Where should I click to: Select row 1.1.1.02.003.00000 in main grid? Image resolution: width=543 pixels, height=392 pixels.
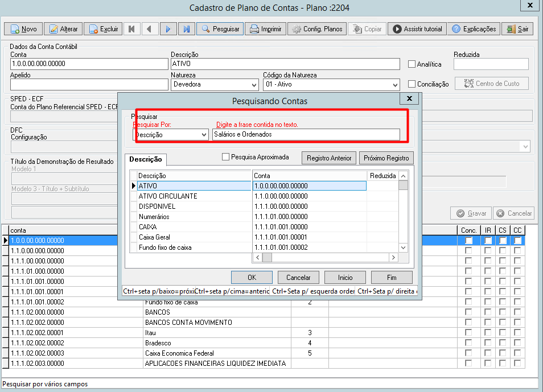coord(263,363)
